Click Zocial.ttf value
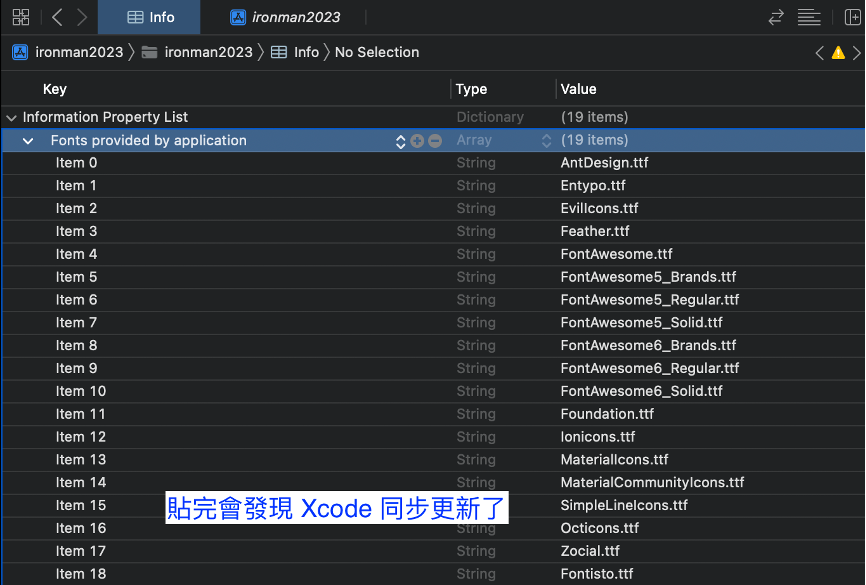 coord(590,551)
